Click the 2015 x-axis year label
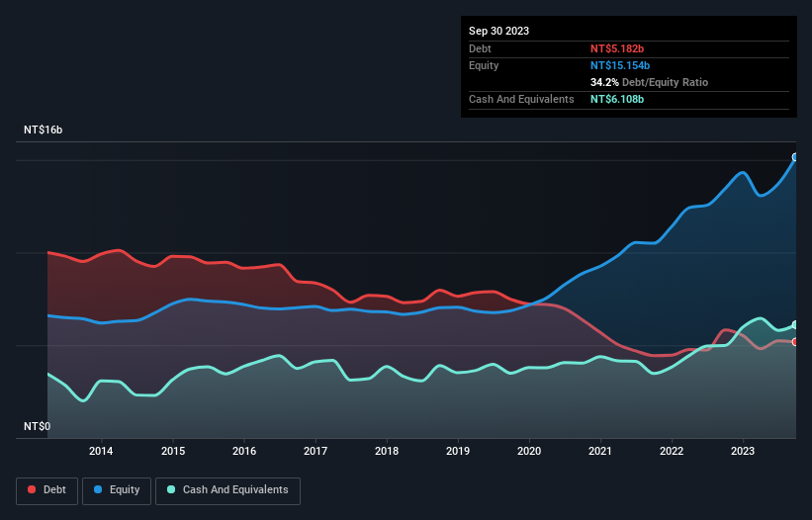This screenshot has height=520, width=812. click(173, 451)
